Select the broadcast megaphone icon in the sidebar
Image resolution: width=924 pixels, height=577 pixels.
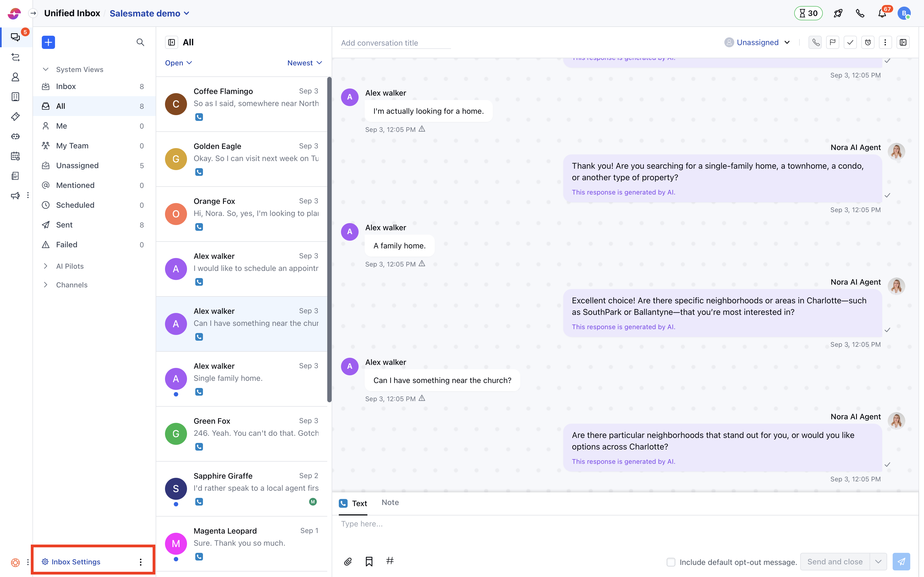[15, 195]
